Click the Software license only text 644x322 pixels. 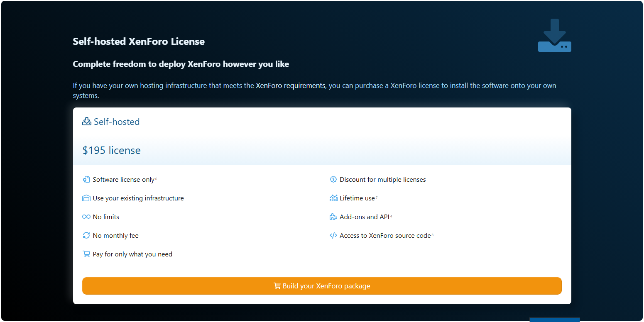tap(124, 180)
